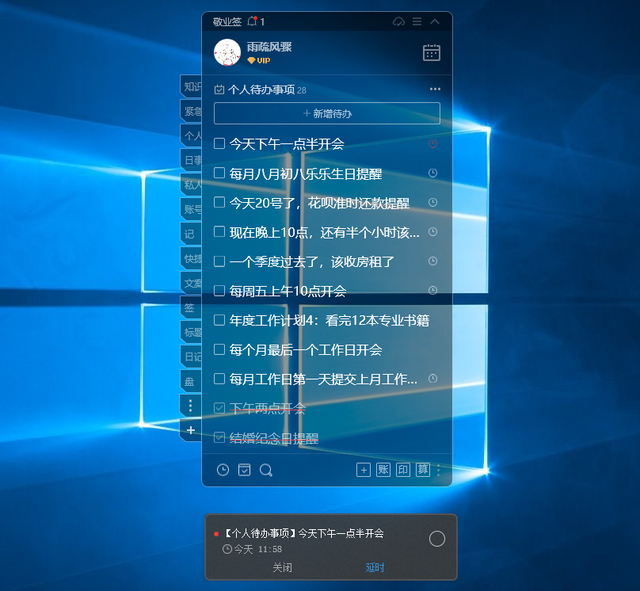Image resolution: width=640 pixels, height=591 pixels.
Task: Select the 记 category tab
Action: tap(191, 234)
